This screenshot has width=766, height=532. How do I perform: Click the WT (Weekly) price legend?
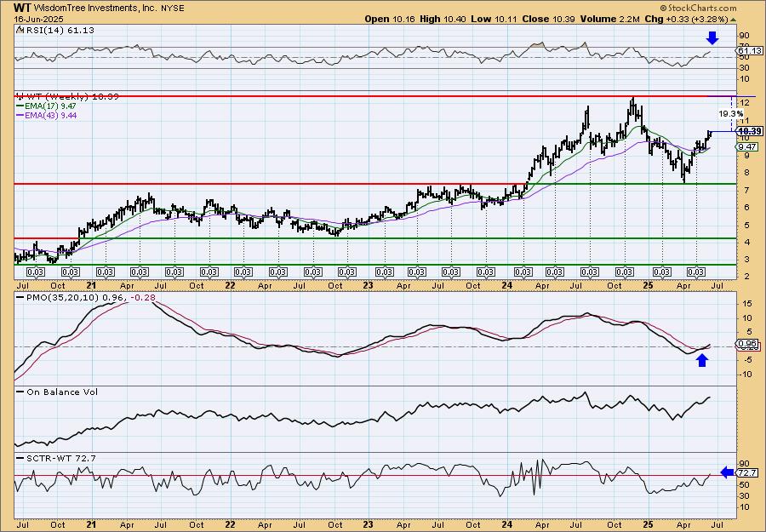point(67,97)
